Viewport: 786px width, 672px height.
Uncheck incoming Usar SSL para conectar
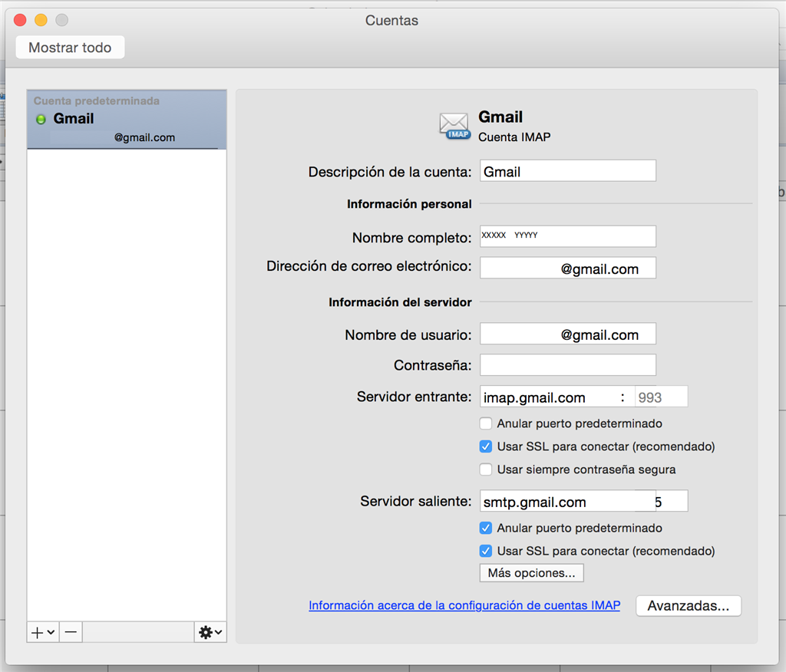(485, 446)
